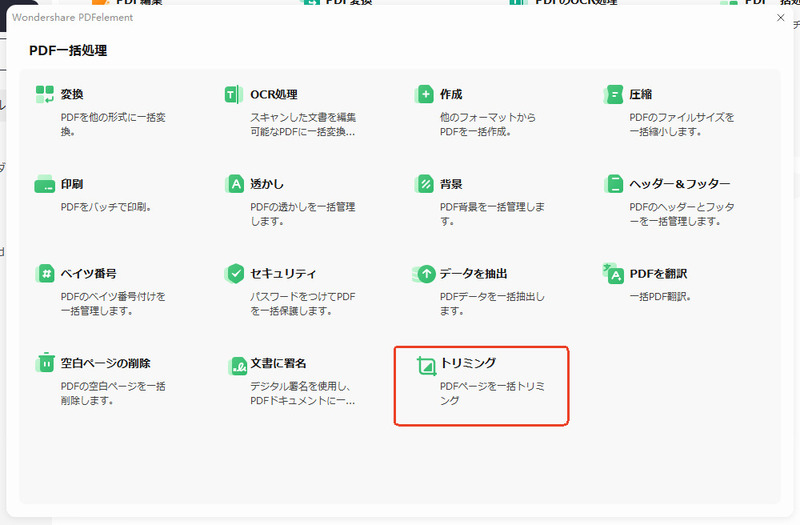Click the 背景 background icon

pos(424,184)
